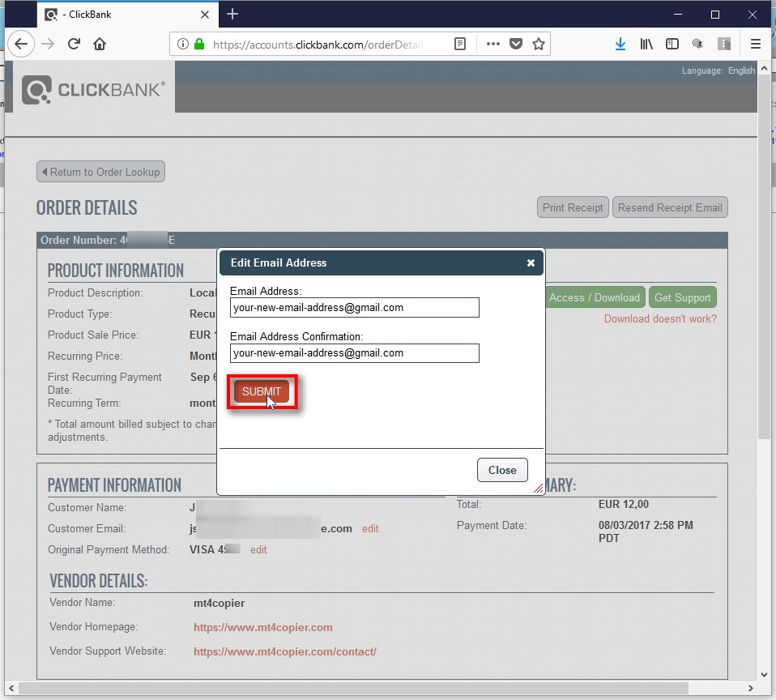Open the downloads arrow icon
Screen dimensions: 776x700
(620, 44)
